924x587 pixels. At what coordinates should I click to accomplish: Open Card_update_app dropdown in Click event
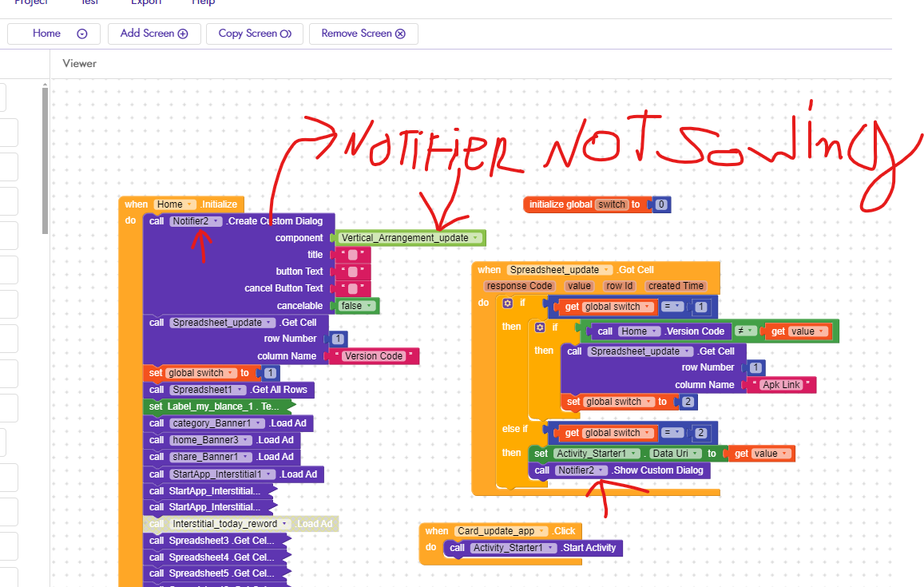coord(501,531)
